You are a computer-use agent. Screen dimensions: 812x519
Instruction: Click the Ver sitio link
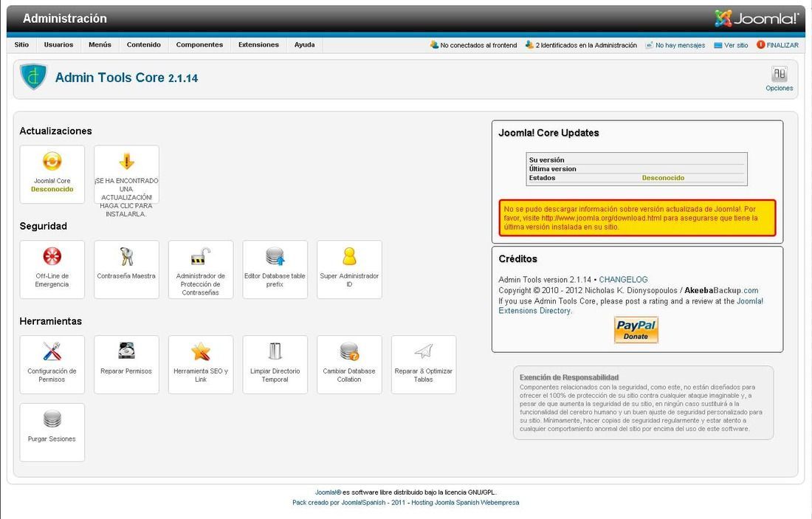(736, 46)
